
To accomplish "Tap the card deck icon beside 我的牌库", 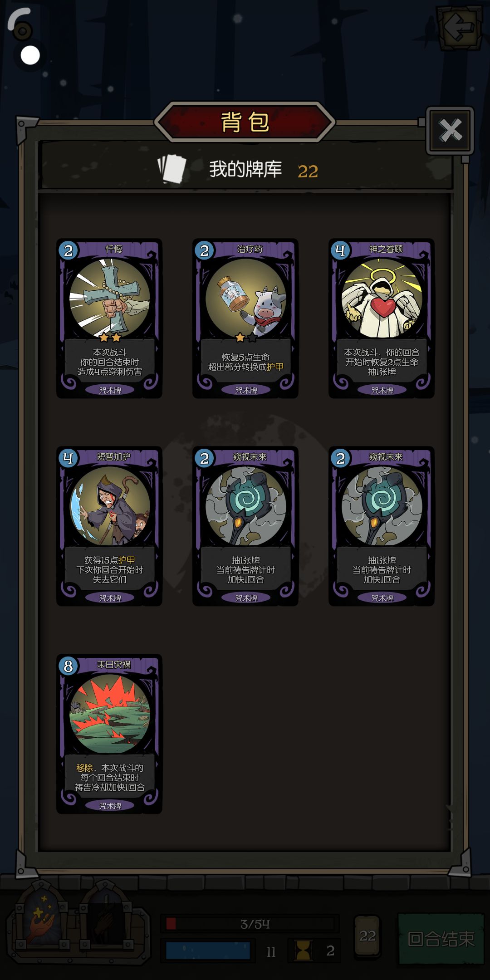I will pos(172,169).
